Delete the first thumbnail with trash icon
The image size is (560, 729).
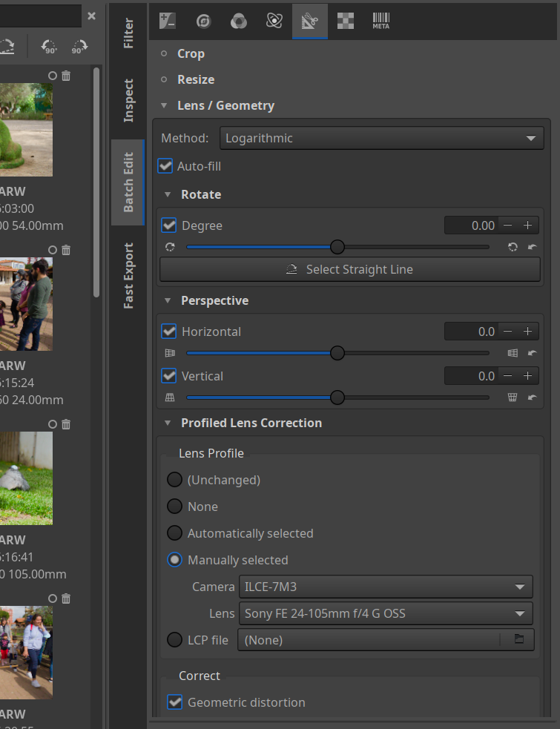[66, 76]
